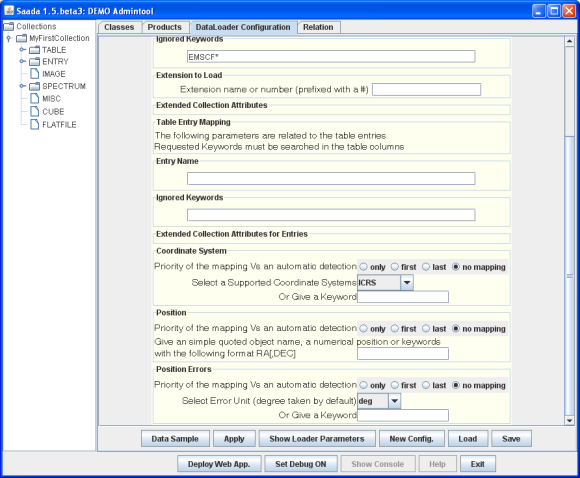Click the vertical scrollbar thumb
Screen dimensions: 580x478
pyautogui.click(x=569, y=276)
